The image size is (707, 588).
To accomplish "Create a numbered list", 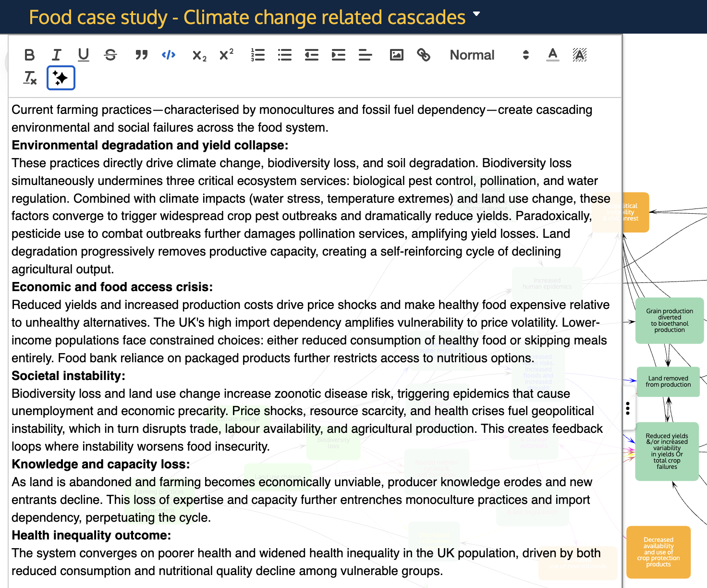I will 258,55.
